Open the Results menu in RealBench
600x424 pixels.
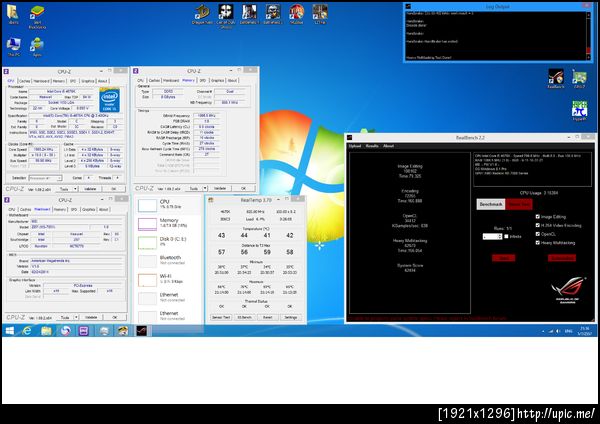pos(372,146)
